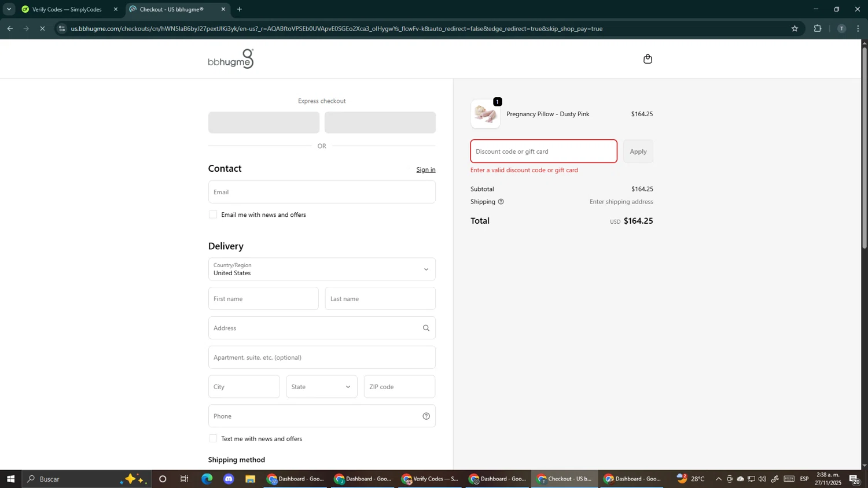Switch to Checkout - US b... taskbar window
The width and height of the screenshot is (868, 488).
[x=566, y=479]
